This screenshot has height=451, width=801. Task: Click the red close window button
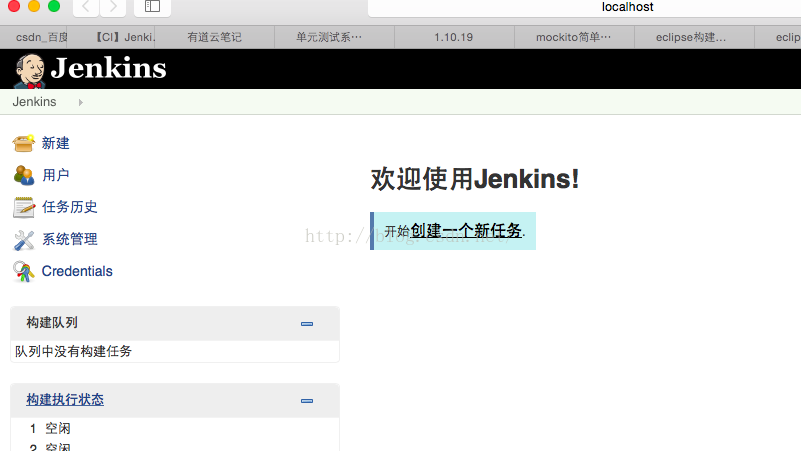14,6
